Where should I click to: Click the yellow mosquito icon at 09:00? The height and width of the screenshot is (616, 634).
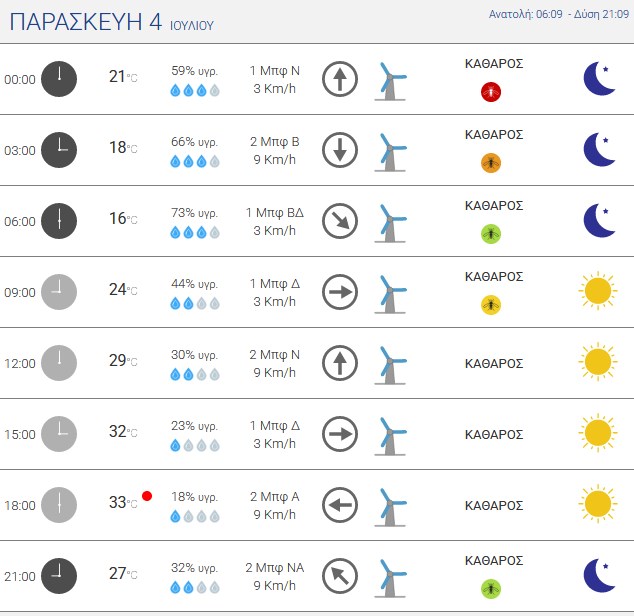491,305
